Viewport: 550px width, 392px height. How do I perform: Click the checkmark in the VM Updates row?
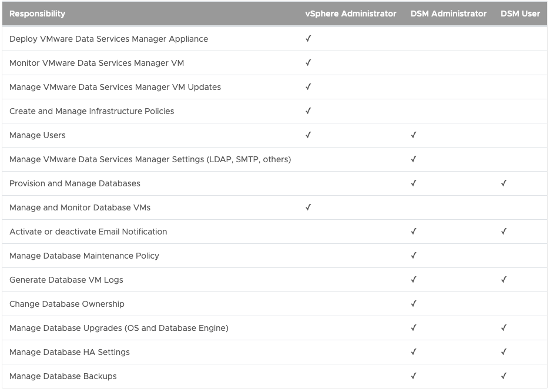[308, 86]
